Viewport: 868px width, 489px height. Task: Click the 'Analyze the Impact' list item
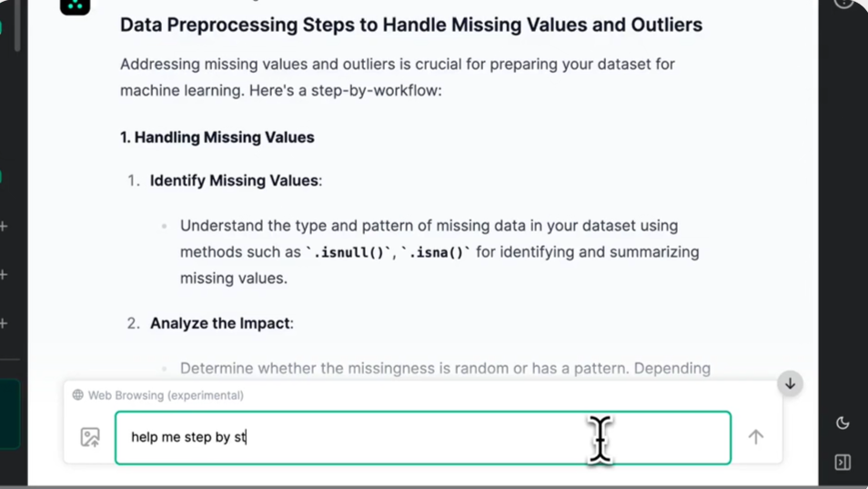tap(221, 323)
